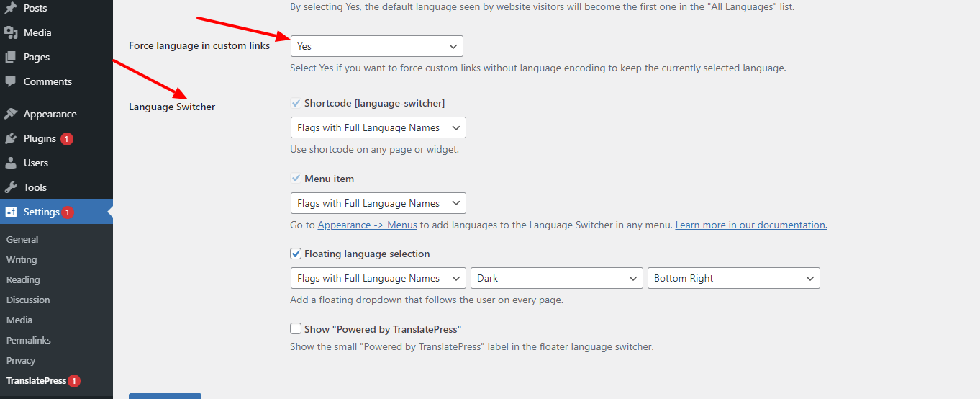Enable Show "Powered by TranslatePress" checkbox

(x=296, y=329)
